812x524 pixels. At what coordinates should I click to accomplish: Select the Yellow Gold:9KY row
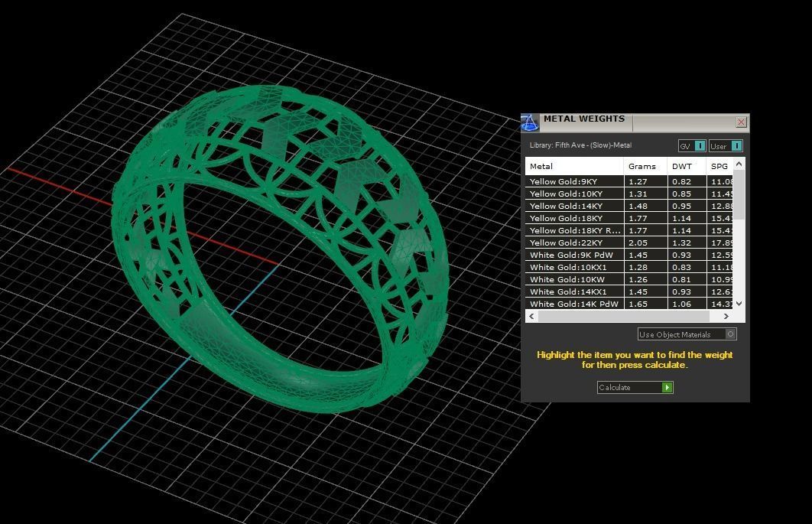point(629,181)
